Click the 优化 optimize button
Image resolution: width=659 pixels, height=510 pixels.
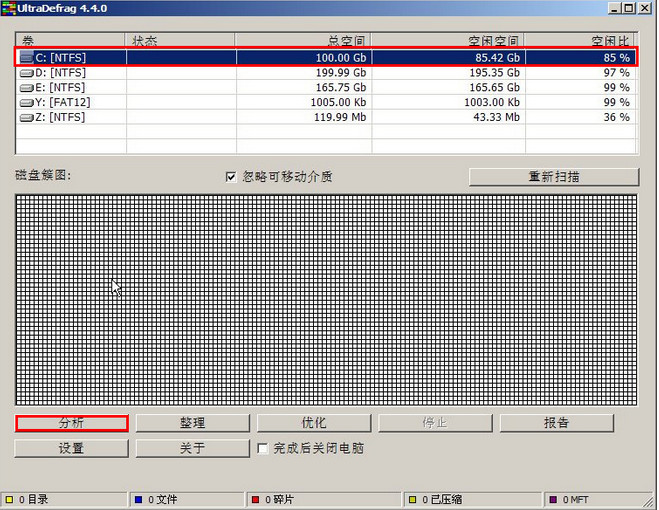[314, 423]
